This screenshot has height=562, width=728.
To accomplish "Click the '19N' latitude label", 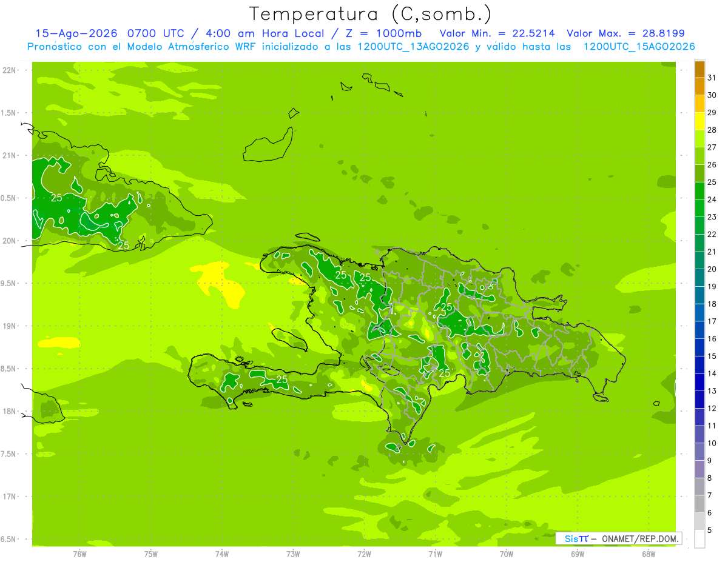I will 10,326.
